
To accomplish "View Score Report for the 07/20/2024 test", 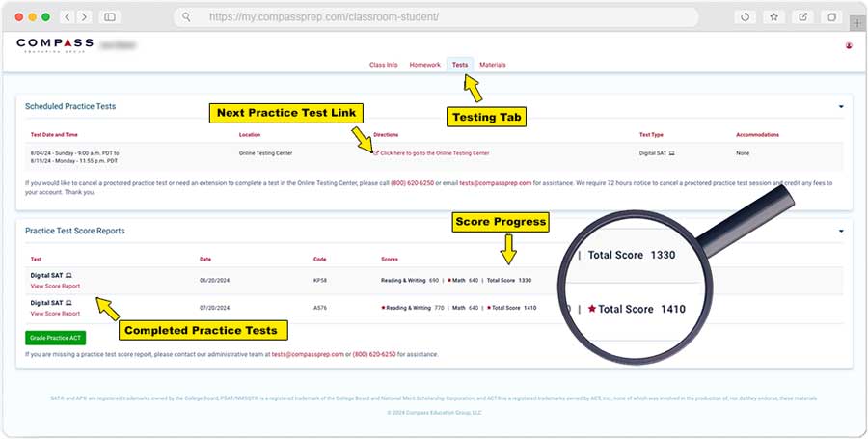I will tap(55, 314).
